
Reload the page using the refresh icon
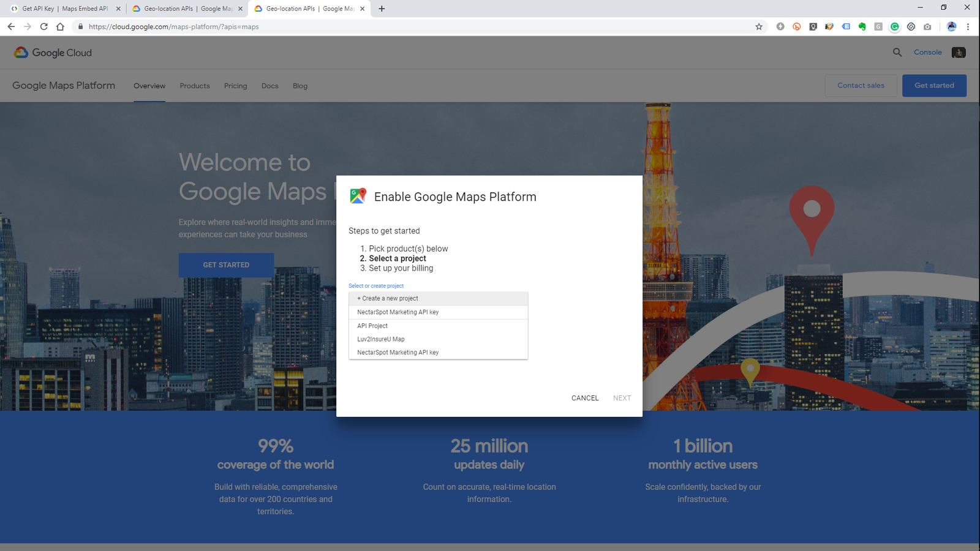[44, 27]
